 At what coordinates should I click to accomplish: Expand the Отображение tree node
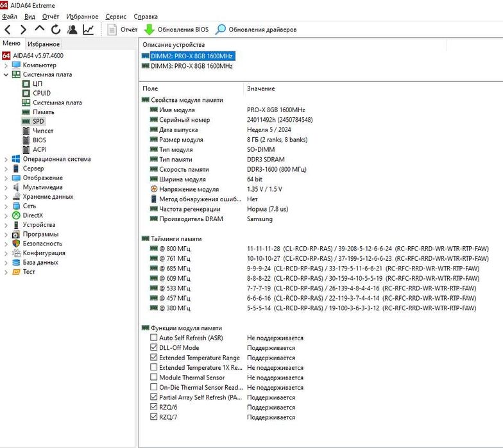6,178
